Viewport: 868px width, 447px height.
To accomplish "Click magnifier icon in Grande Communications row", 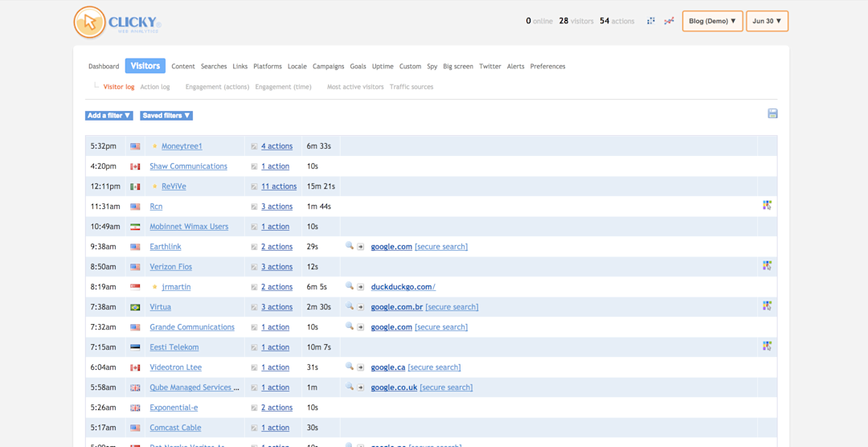I will pos(350,326).
